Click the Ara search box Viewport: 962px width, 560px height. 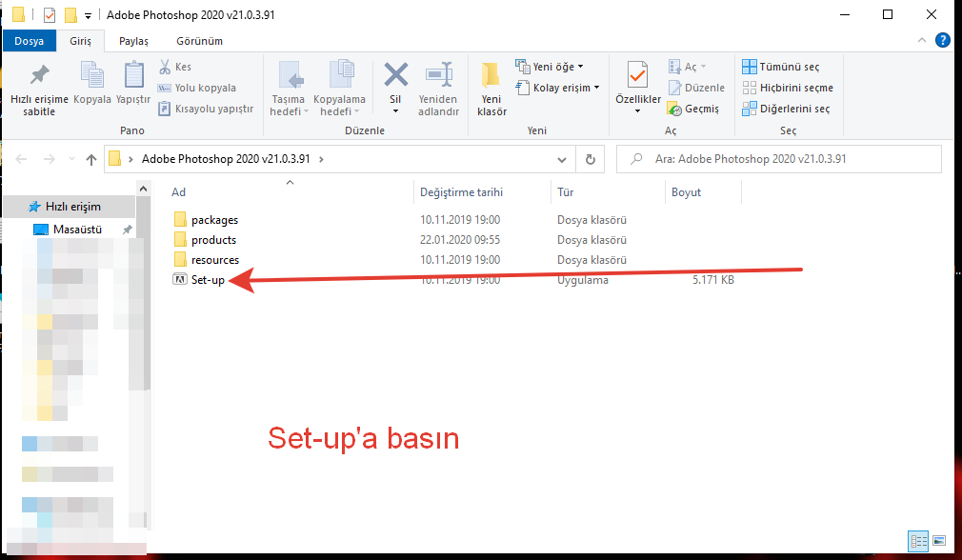point(779,159)
